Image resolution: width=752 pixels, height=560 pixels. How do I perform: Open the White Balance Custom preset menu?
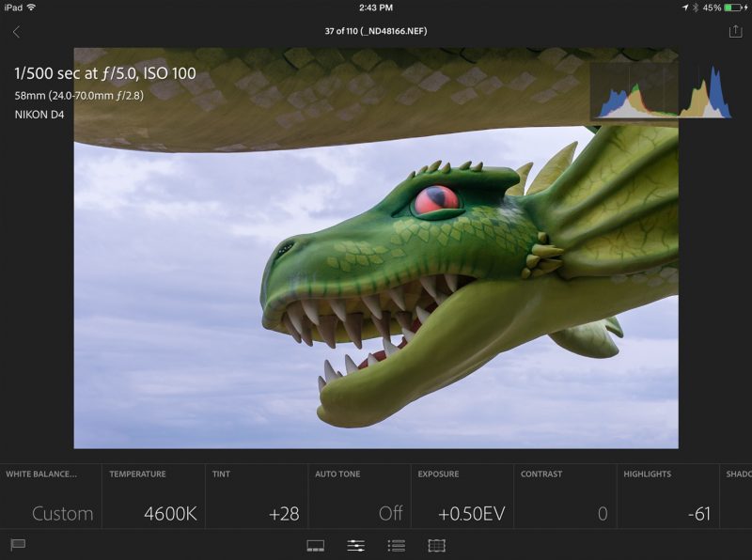(x=51, y=496)
